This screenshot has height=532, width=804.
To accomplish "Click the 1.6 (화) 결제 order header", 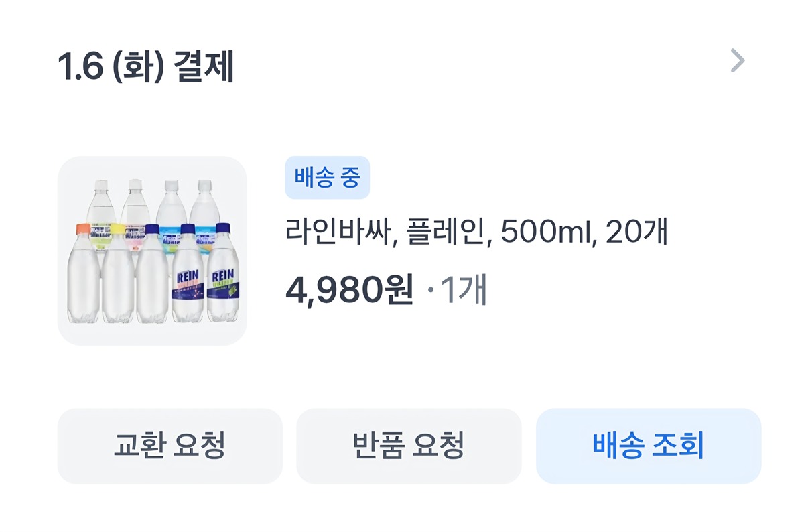I will coord(145,67).
